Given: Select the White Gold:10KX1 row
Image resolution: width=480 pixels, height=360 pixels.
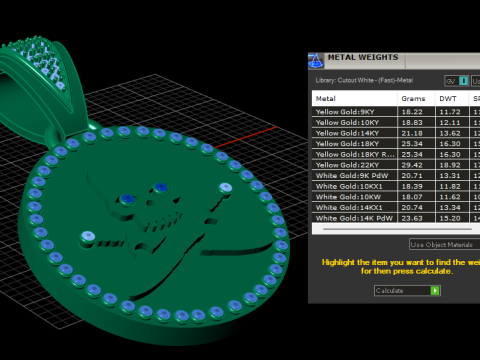Looking at the screenshot, I should (396, 186).
